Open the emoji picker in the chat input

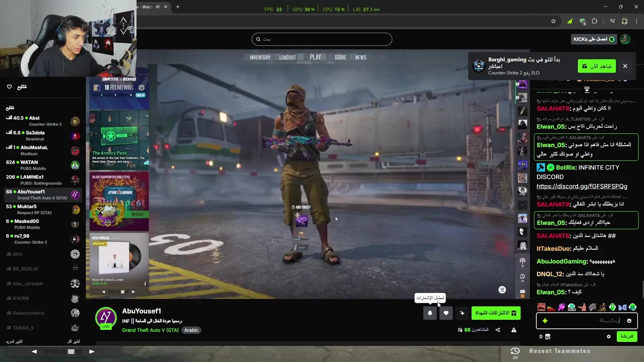pos(629,321)
